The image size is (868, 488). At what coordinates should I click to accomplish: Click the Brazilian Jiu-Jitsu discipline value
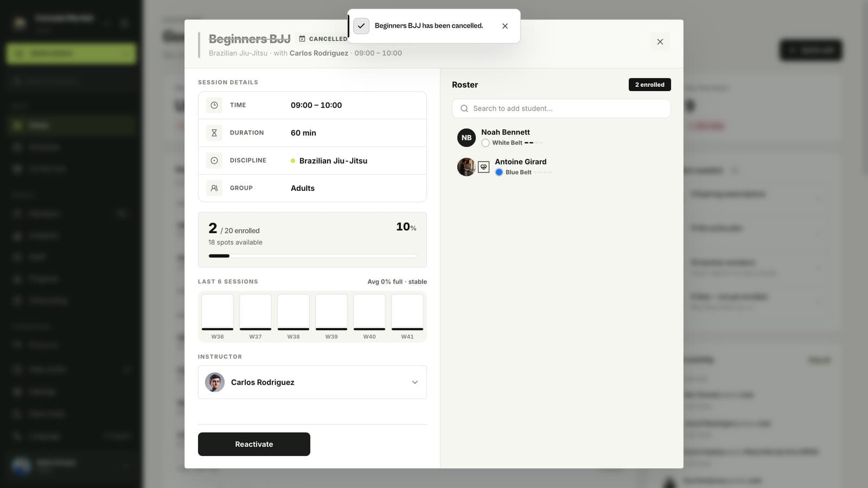(x=333, y=161)
